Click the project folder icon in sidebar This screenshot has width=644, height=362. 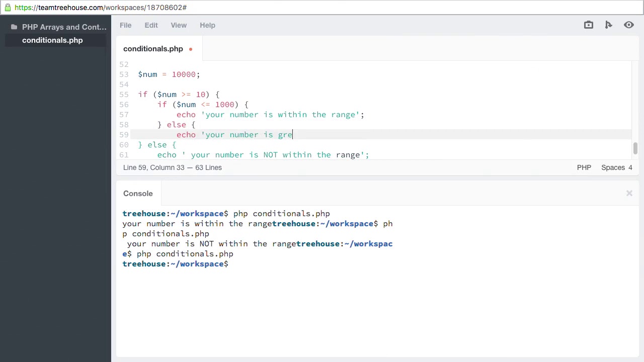[x=14, y=27]
